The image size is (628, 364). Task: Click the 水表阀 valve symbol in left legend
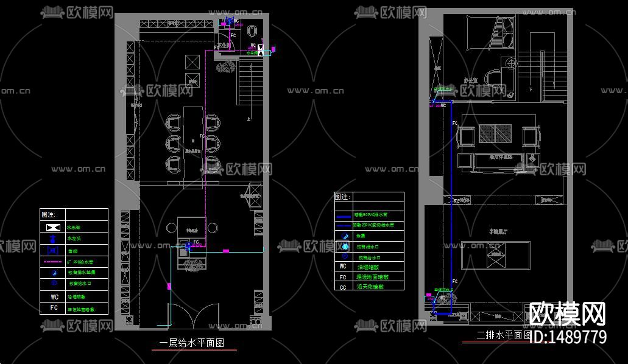[x=52, y=227]
